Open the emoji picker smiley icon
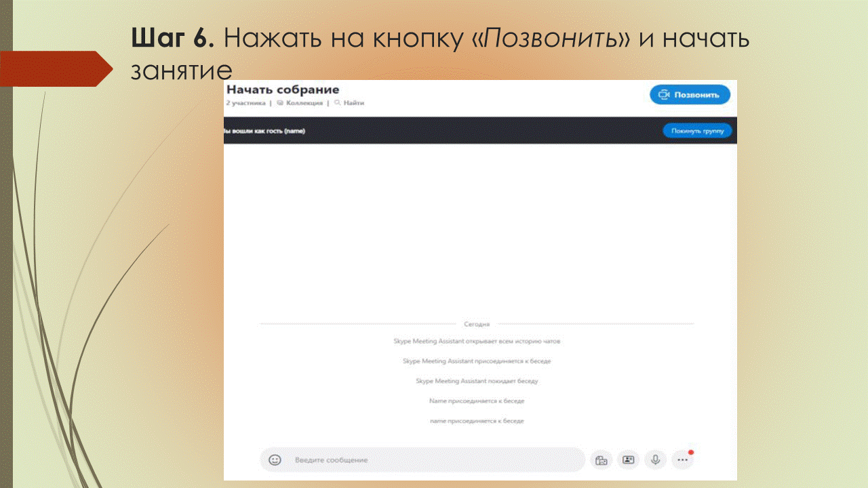The width and height of the screenshot is (868, 488). click(x=275, y=460)
